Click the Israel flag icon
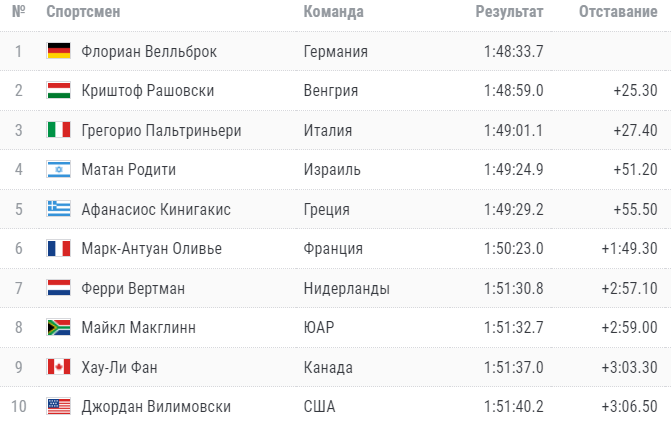671x426 pixels. 58,170
